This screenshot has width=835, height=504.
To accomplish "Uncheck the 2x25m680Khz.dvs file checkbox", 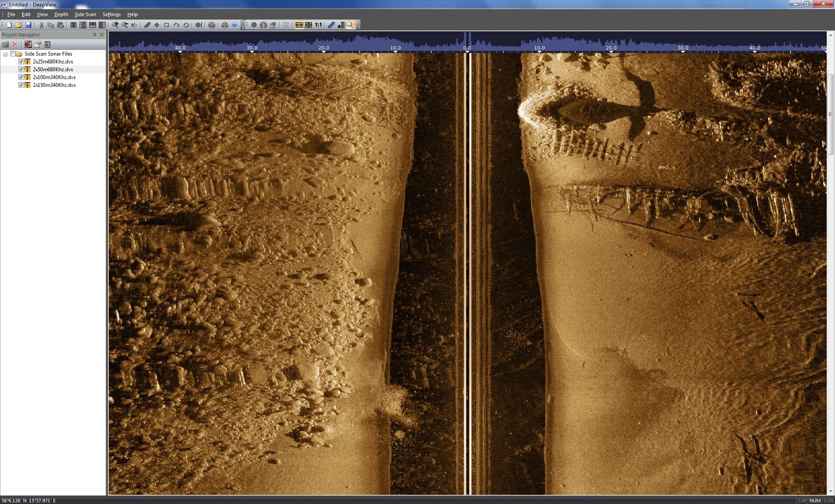I will (x=21, y=61).
